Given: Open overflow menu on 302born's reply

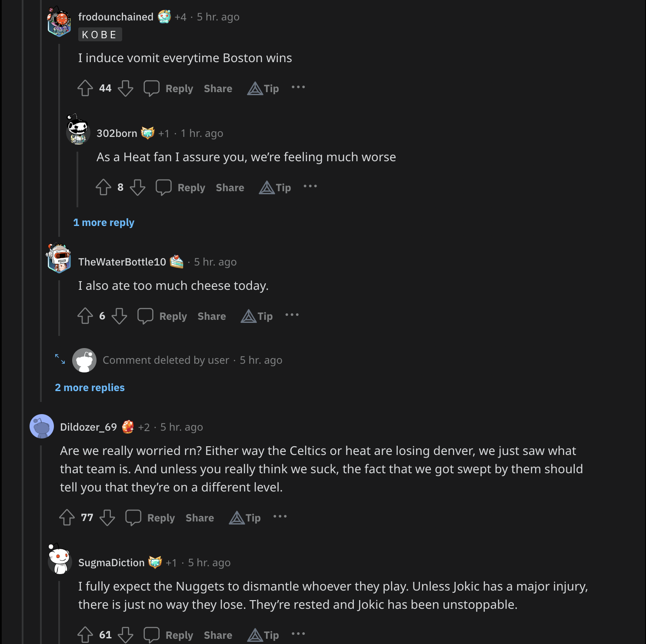Looking at the screenshot, I should point(310,186).
